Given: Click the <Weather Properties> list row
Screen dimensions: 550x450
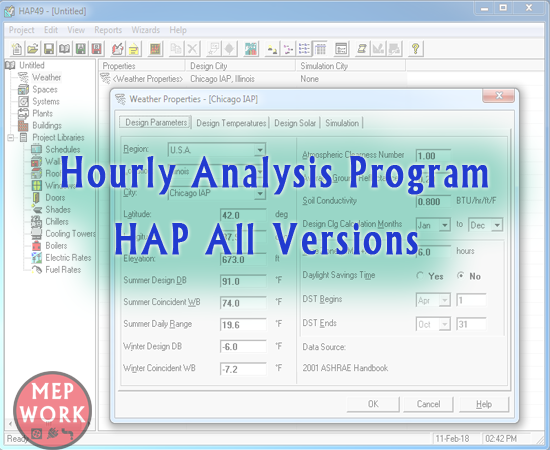Looking at the screenshot, I should click(x=253, y=79).
